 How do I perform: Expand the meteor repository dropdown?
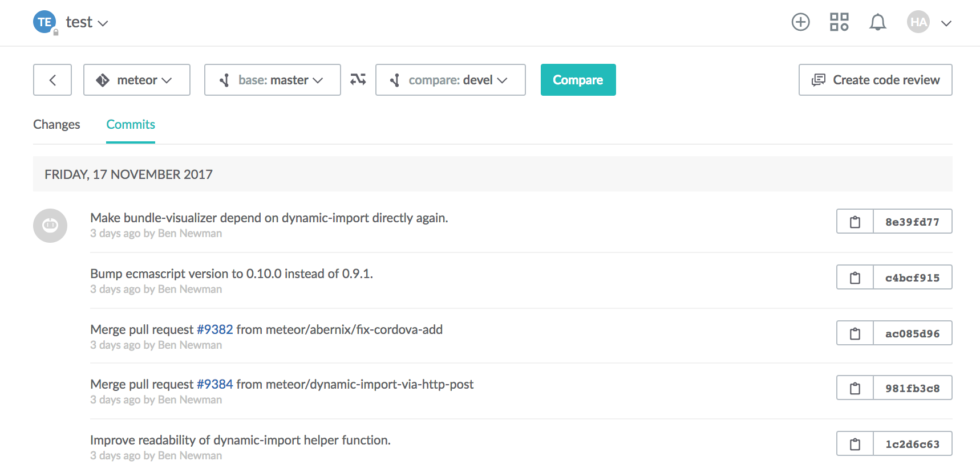[x=137, y=80]
